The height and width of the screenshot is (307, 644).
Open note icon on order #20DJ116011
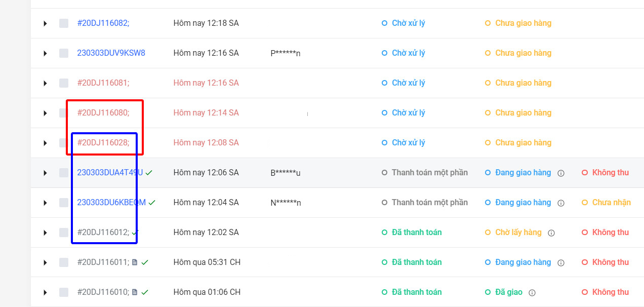135,262
